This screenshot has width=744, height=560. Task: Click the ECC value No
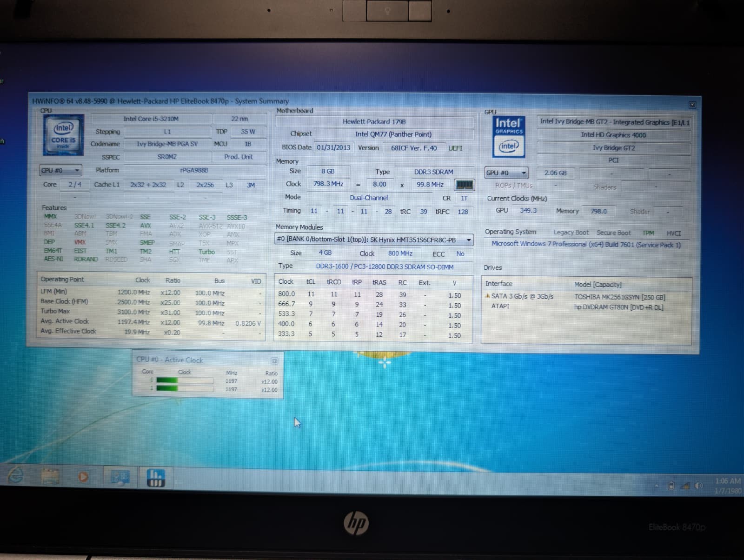click(460, 254)
